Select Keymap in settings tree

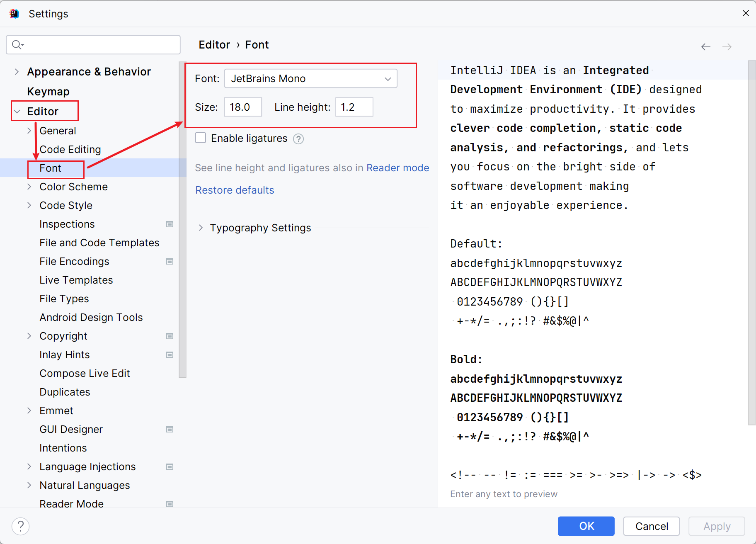point(48,91)
